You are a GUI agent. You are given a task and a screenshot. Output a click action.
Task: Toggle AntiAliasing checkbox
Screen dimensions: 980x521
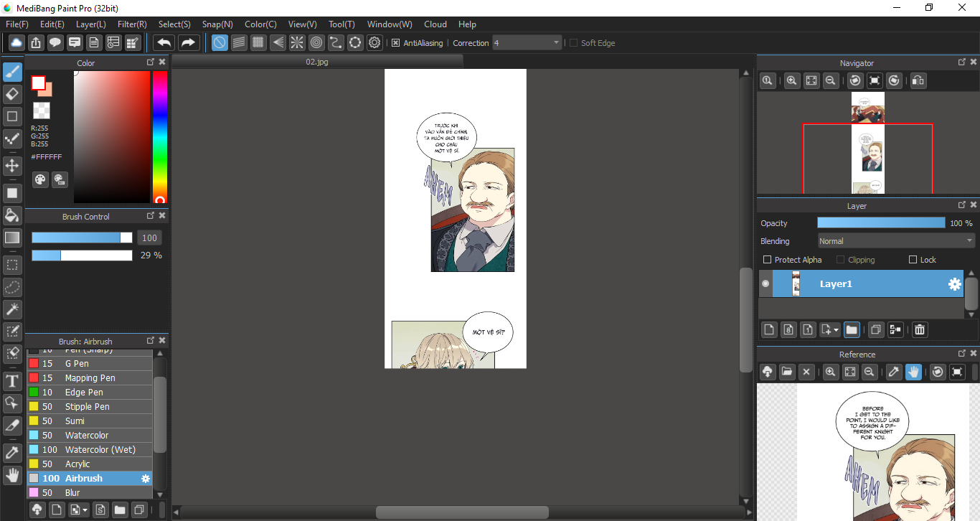(395, 43)
